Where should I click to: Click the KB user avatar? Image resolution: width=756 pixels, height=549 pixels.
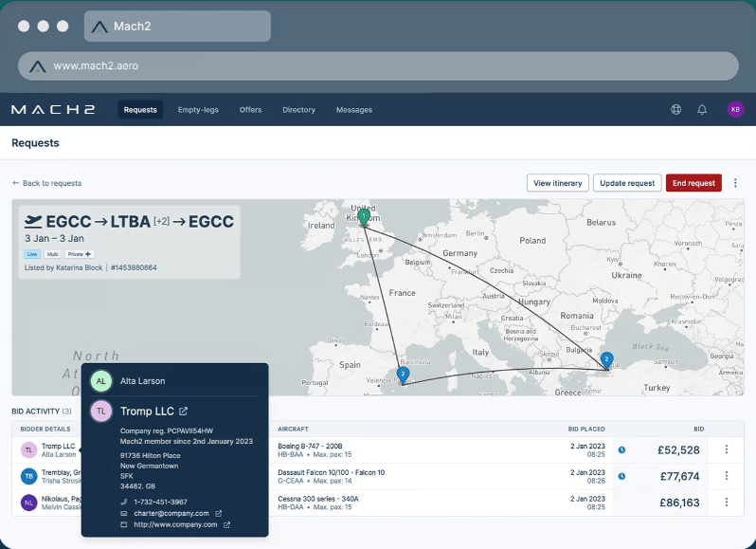735,110
